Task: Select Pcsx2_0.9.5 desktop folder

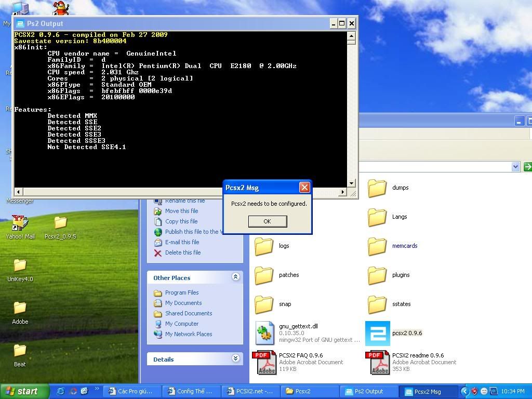Action: click(60, 228)
